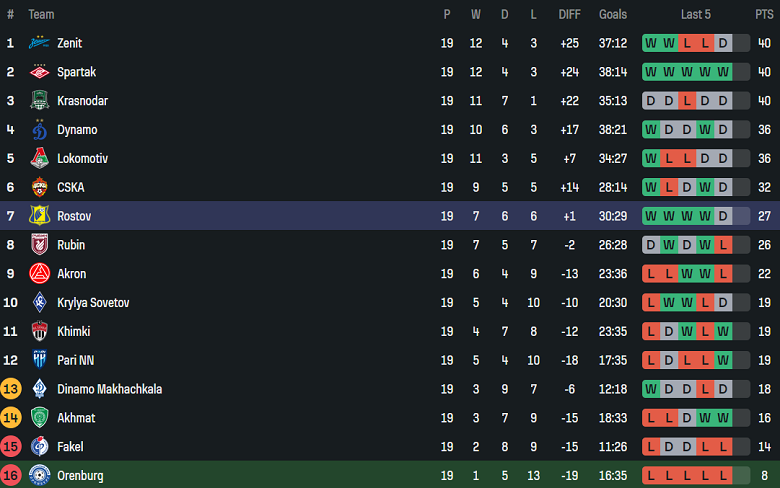780x488 pixels.
Task: Click the Goals column header
Action: [x=613, y=14]
